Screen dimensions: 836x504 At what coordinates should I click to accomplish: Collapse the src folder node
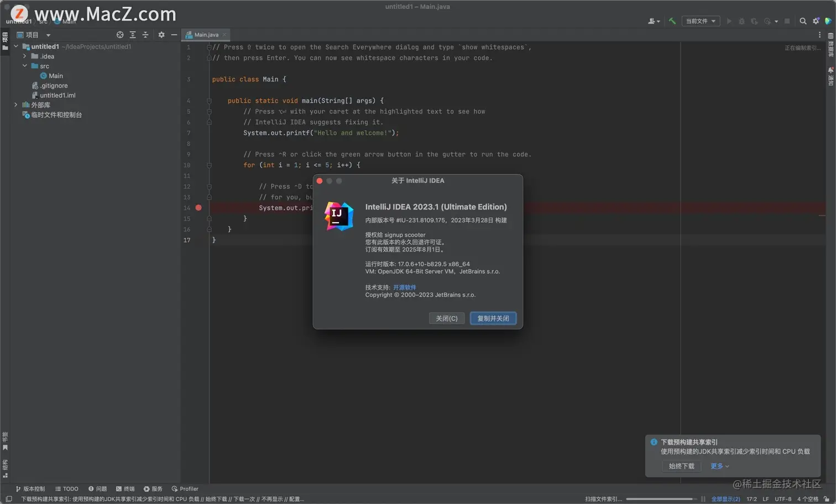pyautogui.click(x=24, y=66)
